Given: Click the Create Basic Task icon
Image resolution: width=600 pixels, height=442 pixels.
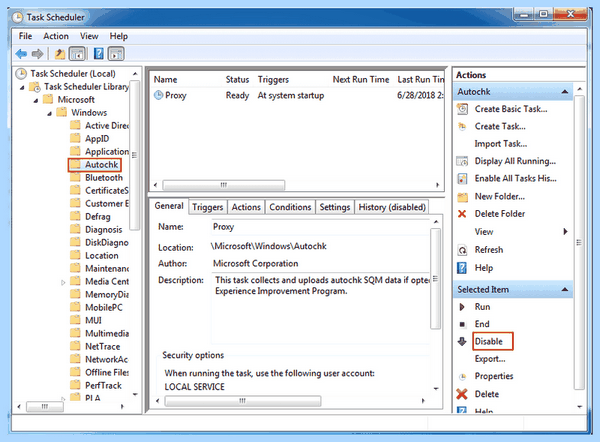Looking at the screenshot, I should [x=462, y=109].
